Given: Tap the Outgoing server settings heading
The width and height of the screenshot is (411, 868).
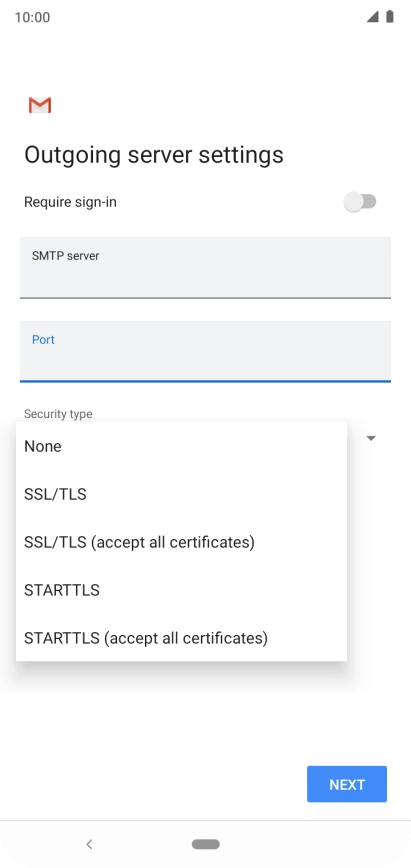Looking at the screenshot, I should coord(154,155).
